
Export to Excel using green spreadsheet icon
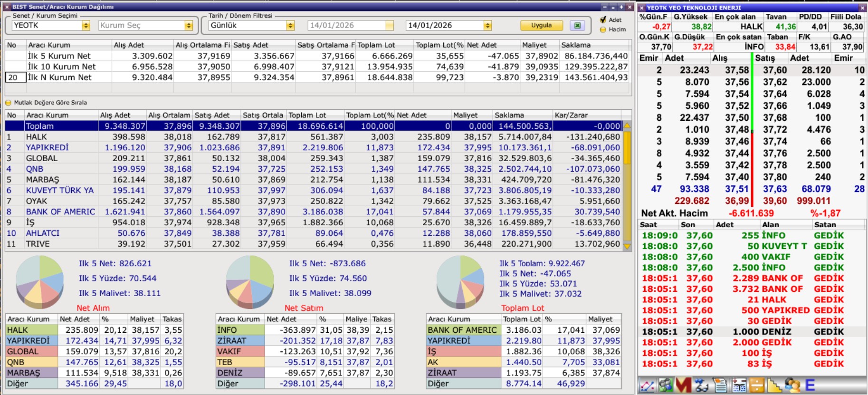point(577,26)
